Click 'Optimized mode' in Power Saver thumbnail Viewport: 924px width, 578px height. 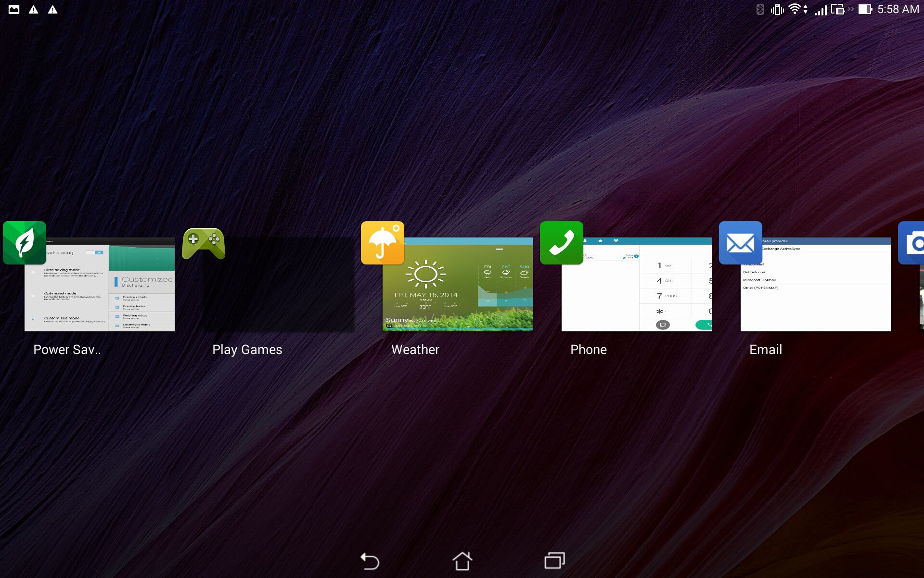click(60, 293)
